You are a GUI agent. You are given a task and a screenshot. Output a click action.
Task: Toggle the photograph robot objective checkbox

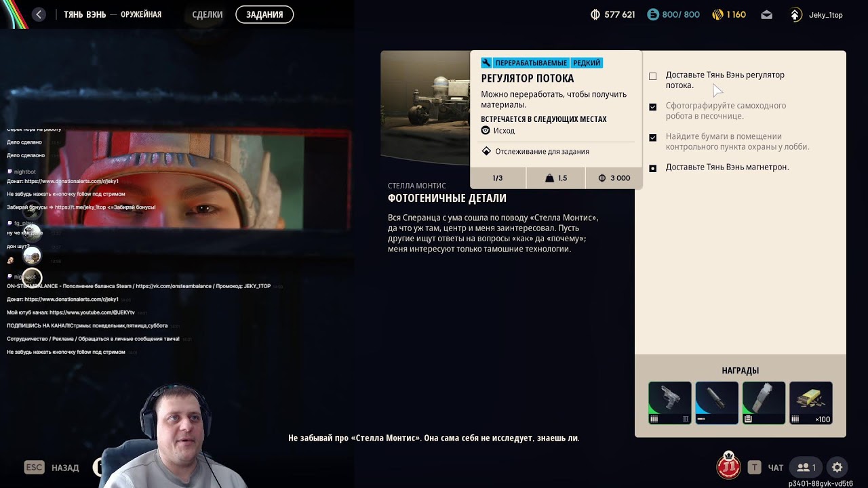click(653, 107)
